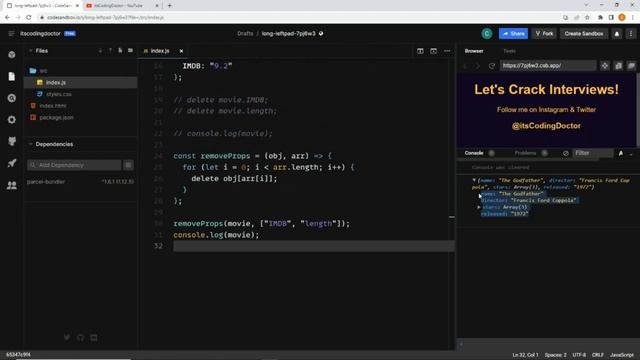Bookmark page with Chrome star icon
Screen dimensions: 640x360
587,18
